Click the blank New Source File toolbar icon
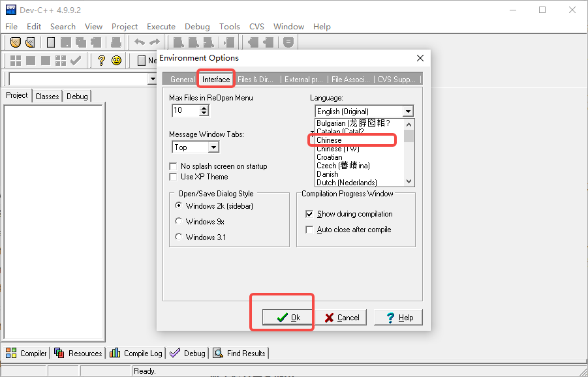Viewport: 588px width, 377px height. coord(51,42)
